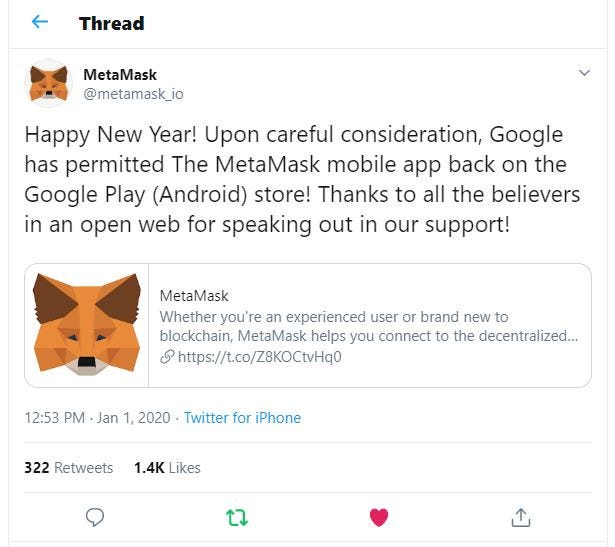Click the MetaMask link card title
Screen dimensions: 615x547
(194, 296)
